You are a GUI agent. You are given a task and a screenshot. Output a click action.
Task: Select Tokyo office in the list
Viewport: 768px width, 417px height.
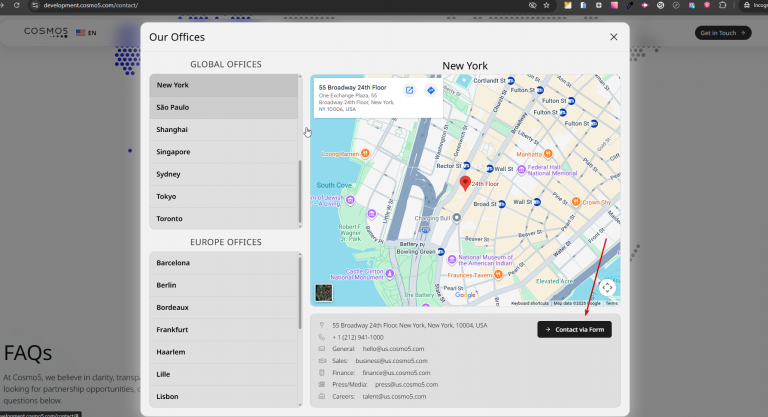[223, 196]
